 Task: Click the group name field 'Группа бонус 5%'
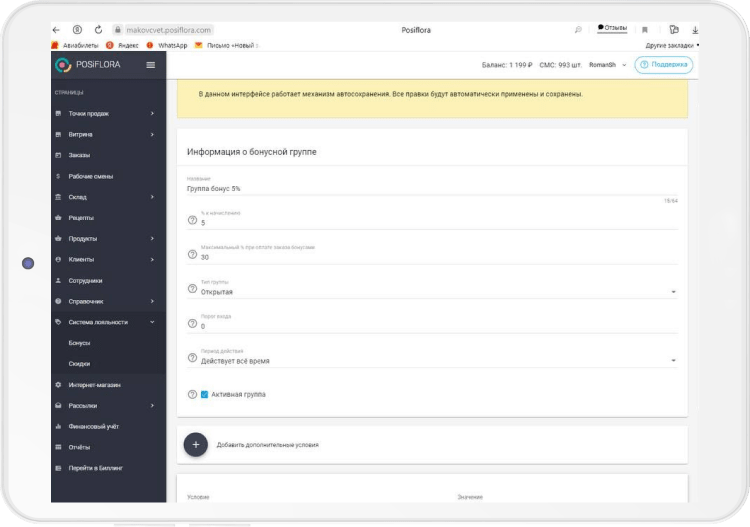click(432, 188)
